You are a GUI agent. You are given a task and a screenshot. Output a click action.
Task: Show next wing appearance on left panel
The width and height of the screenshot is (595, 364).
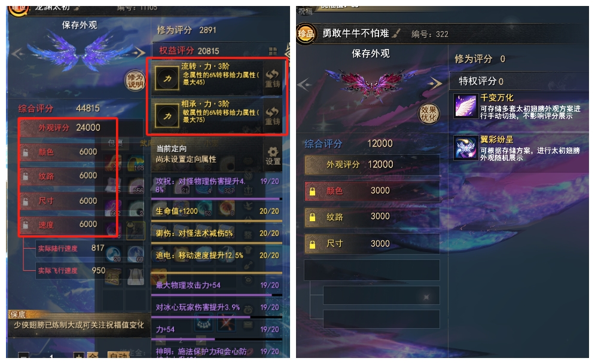tap(139, 53)
